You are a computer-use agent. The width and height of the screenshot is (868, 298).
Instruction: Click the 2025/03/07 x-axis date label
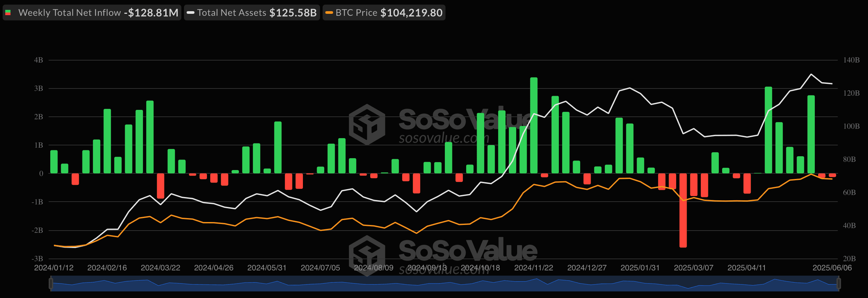pyautogui.click(x=694, y=268)
